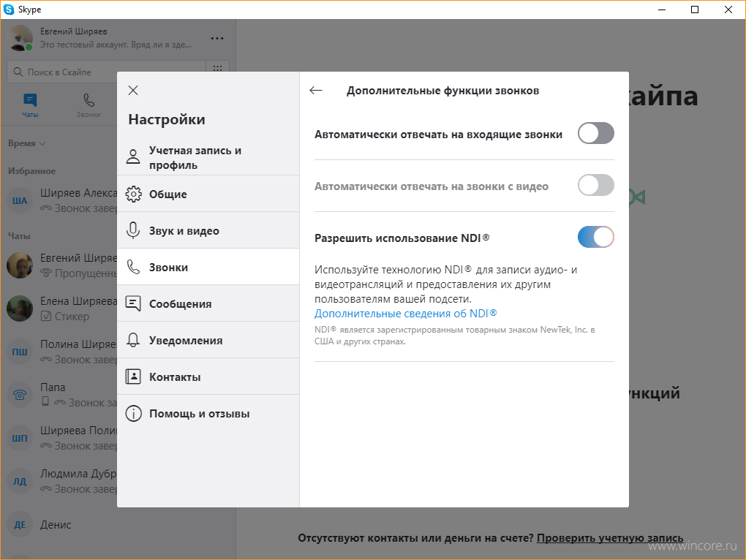Select the ПШ avatar for Полина Ширяева
Viewport: 746px width, 560px height.
tap(20, 352)
